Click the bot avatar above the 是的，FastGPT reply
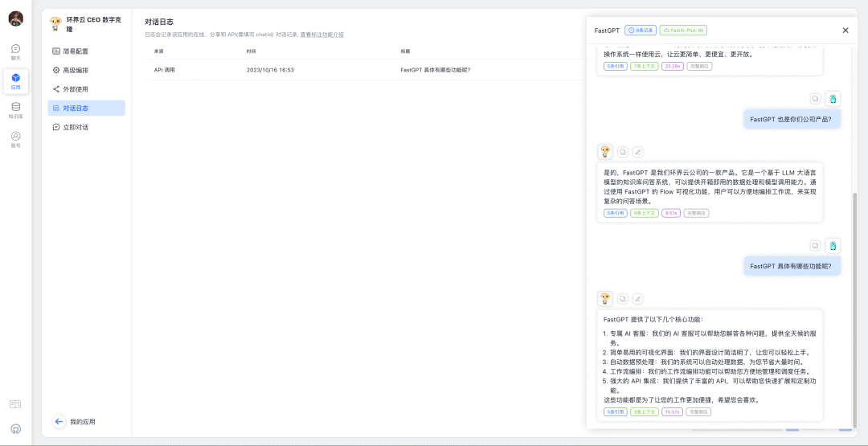Image resolution: width=868 pixels, height=446 pixels. 605,152
